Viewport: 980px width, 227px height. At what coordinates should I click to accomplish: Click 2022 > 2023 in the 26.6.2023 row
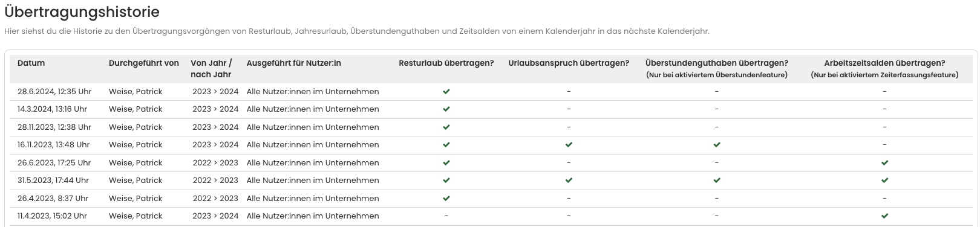215,163
